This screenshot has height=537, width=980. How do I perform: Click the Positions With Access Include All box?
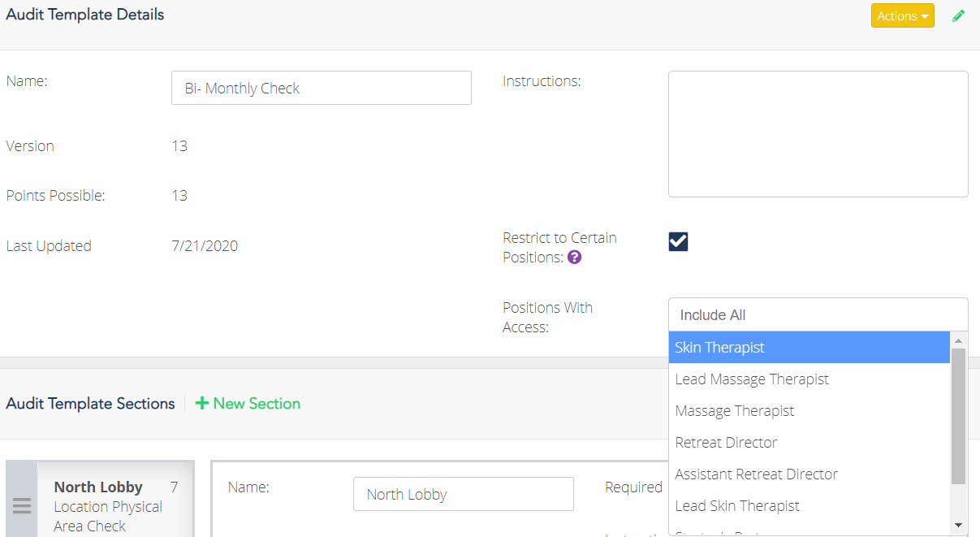pyautogui.click(x=818, y=314)
